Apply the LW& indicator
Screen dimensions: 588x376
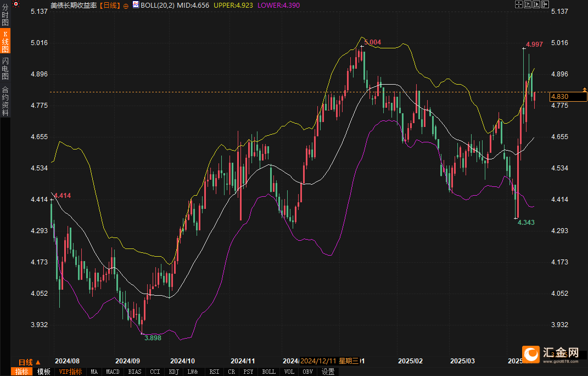pyautogui.click(x=193, y=372)
